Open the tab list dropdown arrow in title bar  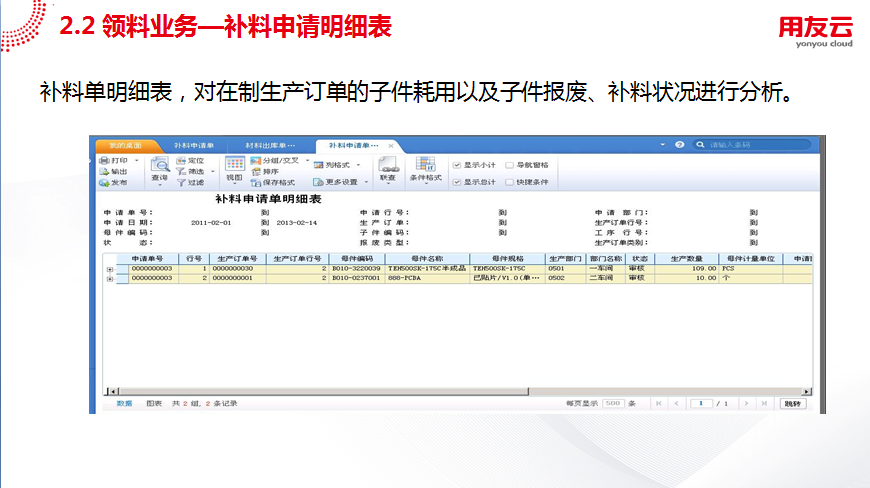click(x=662, y=145)
